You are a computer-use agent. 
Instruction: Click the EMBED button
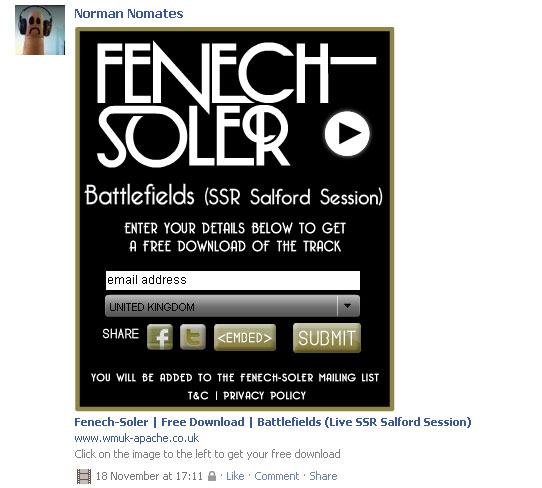(245, 338)
